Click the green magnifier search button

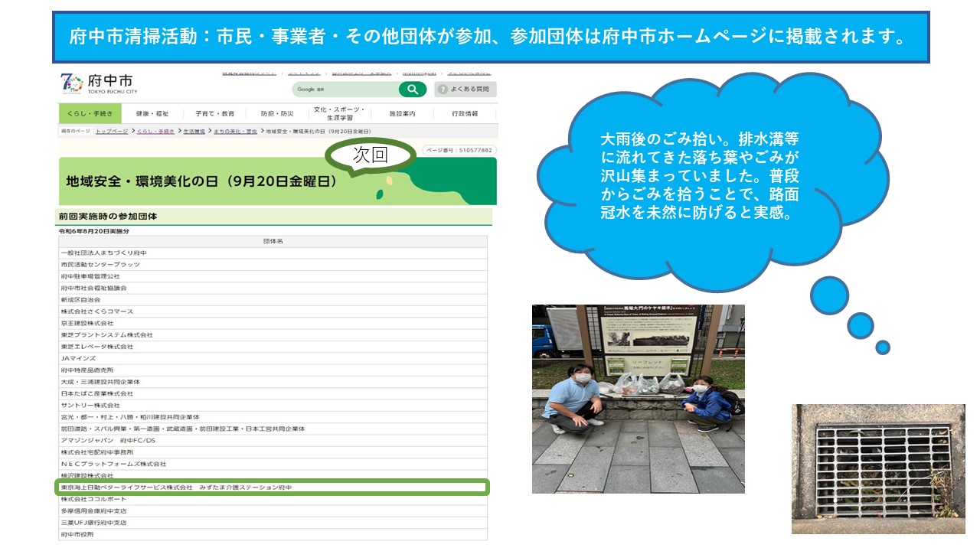(x=412, y=90)
